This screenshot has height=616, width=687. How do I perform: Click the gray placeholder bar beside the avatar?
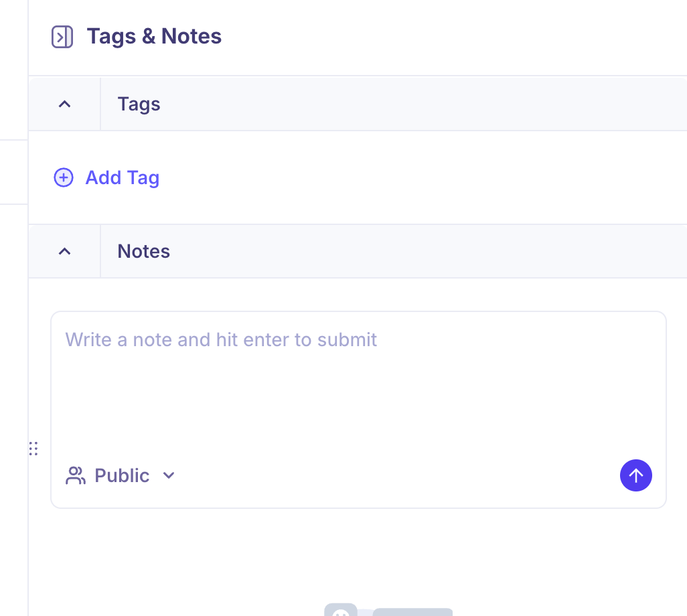click(412, 611)
